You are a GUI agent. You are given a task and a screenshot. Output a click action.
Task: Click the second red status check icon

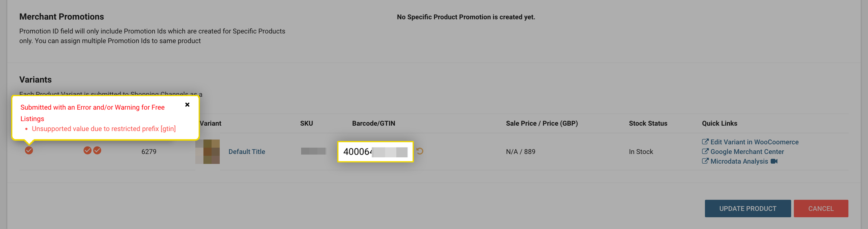pyautogui.click(x=87, y=150)
